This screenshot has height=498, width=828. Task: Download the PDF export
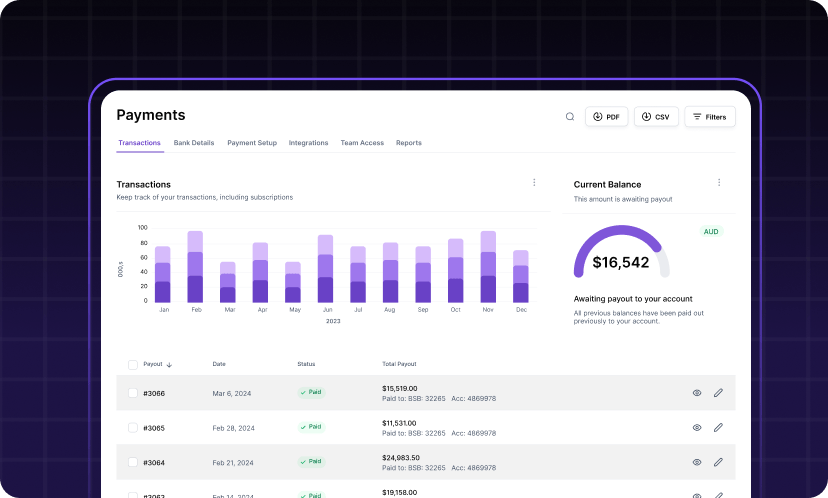click(x=606, y=117)
